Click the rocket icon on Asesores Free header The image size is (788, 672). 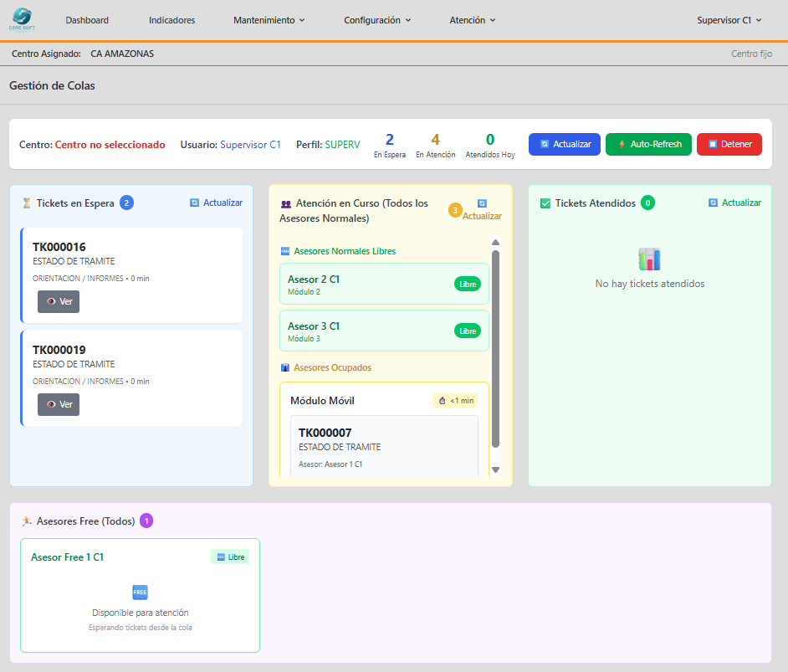click(25, 521)
